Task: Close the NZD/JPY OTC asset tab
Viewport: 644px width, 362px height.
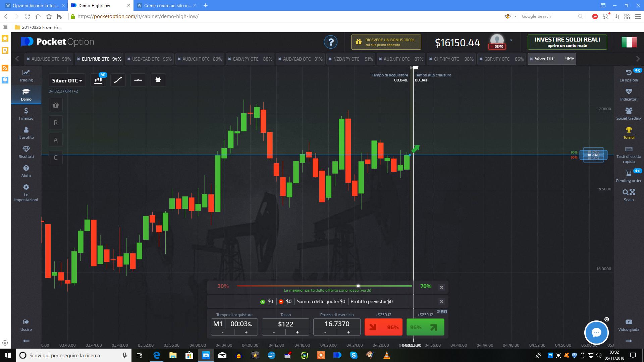Action: (x=330, y=59)
